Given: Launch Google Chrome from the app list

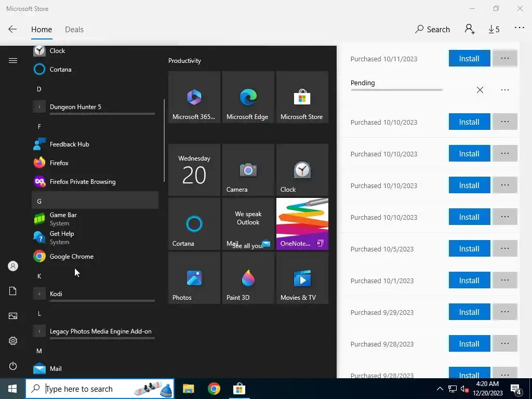Looking at the screenshot, I should pyautogui.click(x=95, y=257).
